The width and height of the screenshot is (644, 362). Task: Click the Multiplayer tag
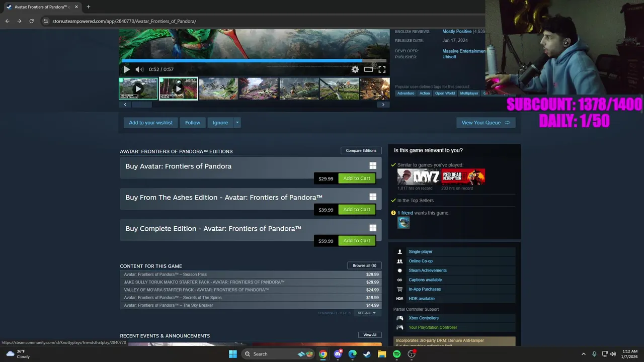[469, 93]
